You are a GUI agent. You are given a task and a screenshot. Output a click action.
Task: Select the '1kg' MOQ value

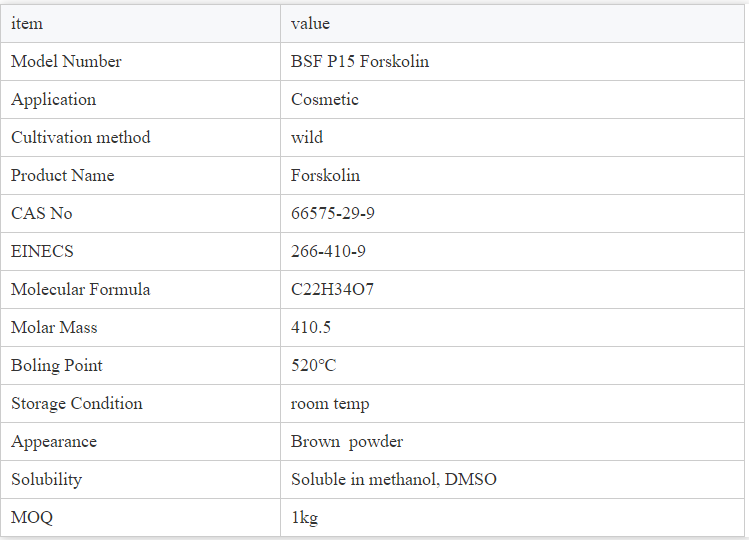pyautogui.click(x=304, y=518)
